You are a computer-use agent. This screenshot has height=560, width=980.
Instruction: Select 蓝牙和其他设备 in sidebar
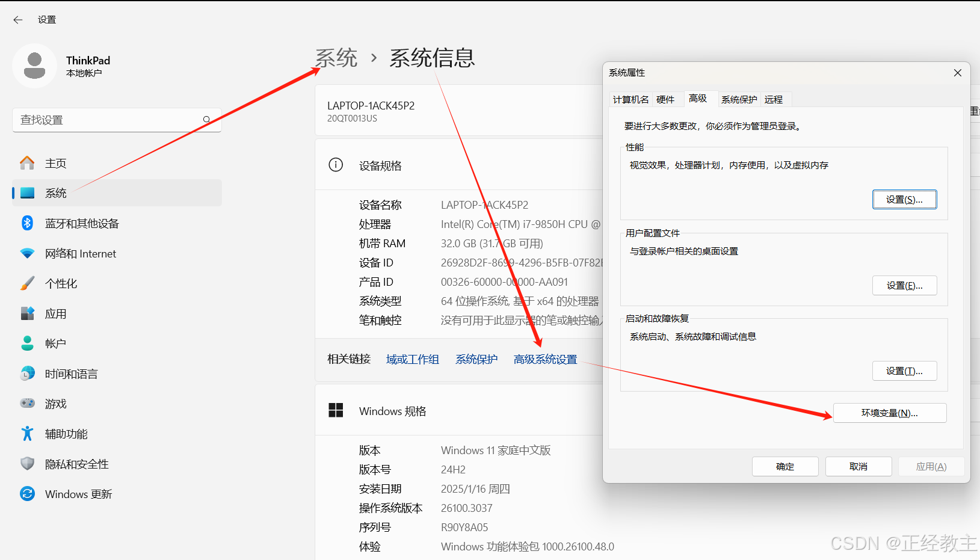pyautogui.click(x=117, y=223)
